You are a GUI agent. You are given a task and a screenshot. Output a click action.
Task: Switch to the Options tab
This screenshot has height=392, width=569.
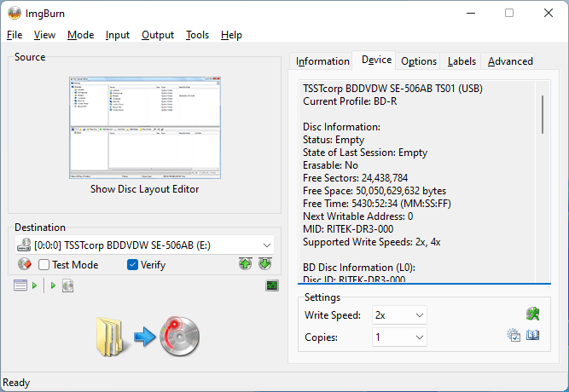[419, 61]
